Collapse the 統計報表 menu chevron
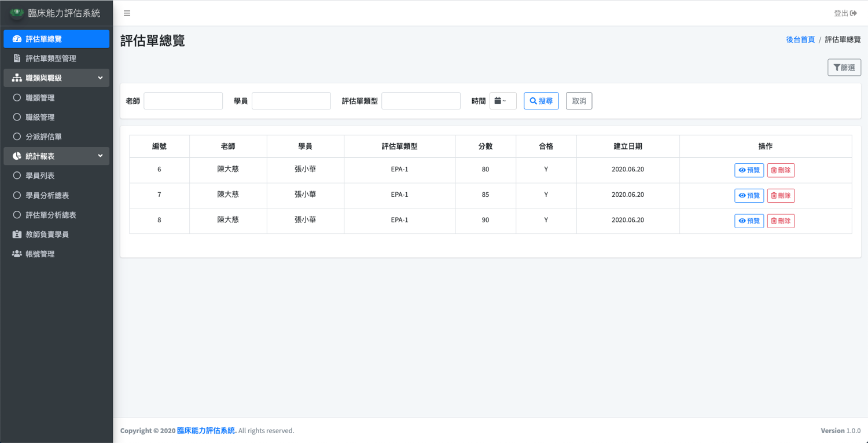This screenshot has height=443, width=868. tap(100, 156)
